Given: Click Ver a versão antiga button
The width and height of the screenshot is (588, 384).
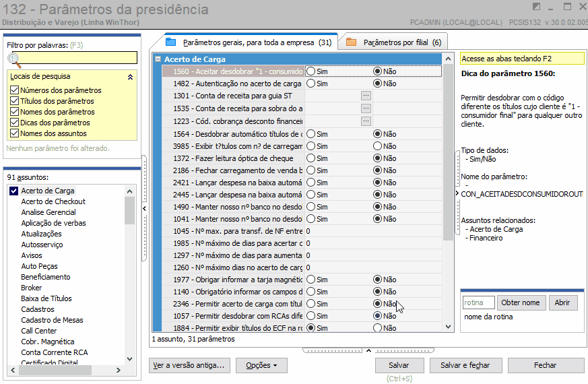Looking at the screenshot, I should 189,365.
